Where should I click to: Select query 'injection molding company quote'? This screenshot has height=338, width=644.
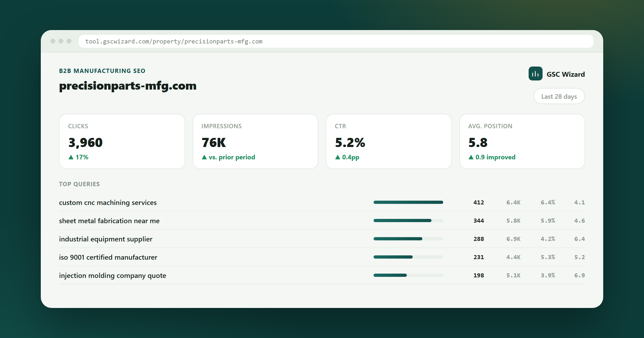[x=112, y=275]
